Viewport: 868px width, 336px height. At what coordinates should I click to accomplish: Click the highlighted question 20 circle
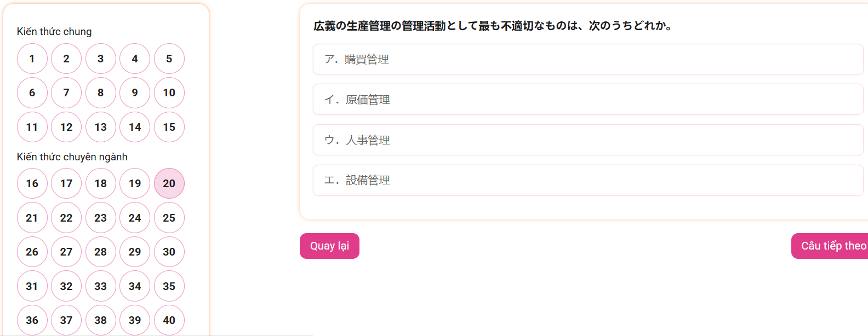169,183
